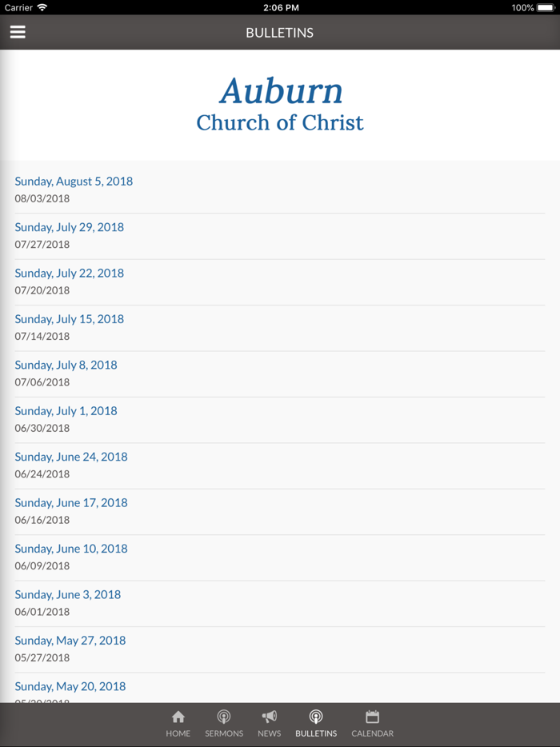Open the Sunday, July 29, 2018 bulletin

69,226
